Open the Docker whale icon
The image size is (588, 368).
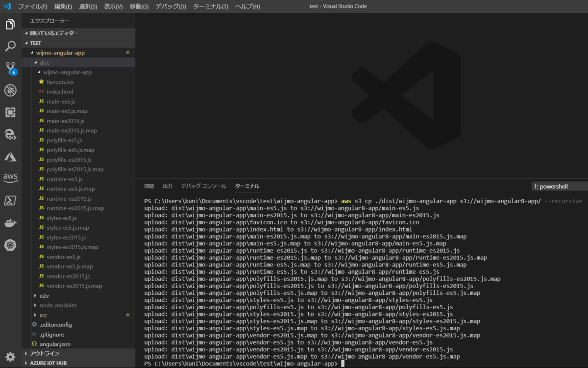[x=10, y=222]
